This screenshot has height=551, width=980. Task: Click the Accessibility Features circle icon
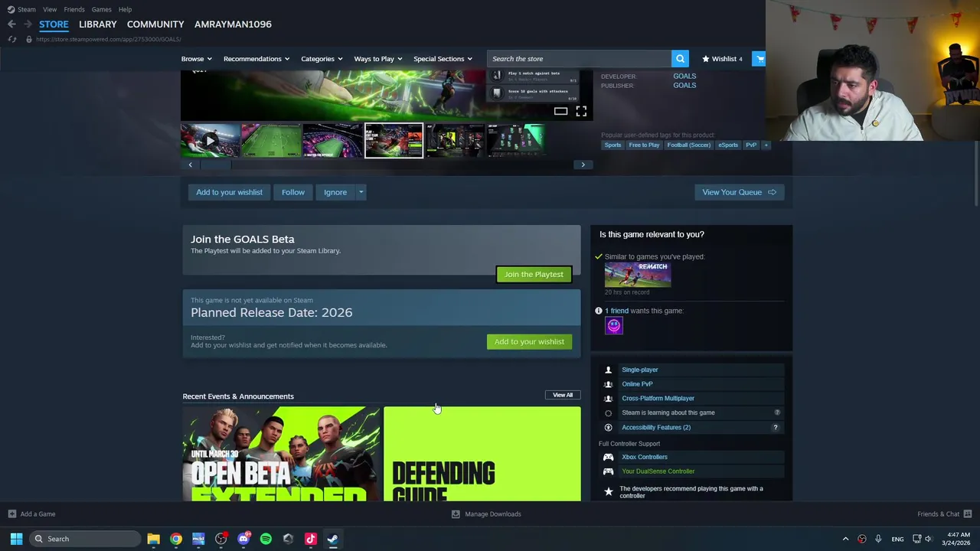click(608, 428)
